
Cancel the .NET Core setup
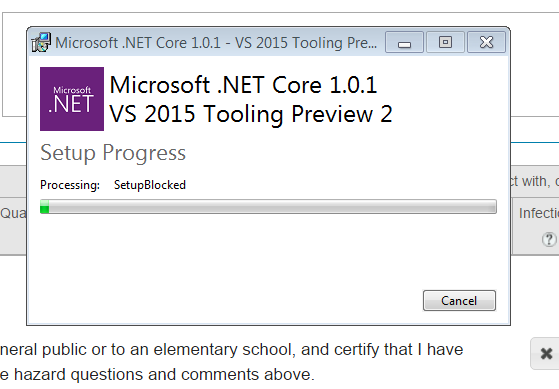(459, 301)
